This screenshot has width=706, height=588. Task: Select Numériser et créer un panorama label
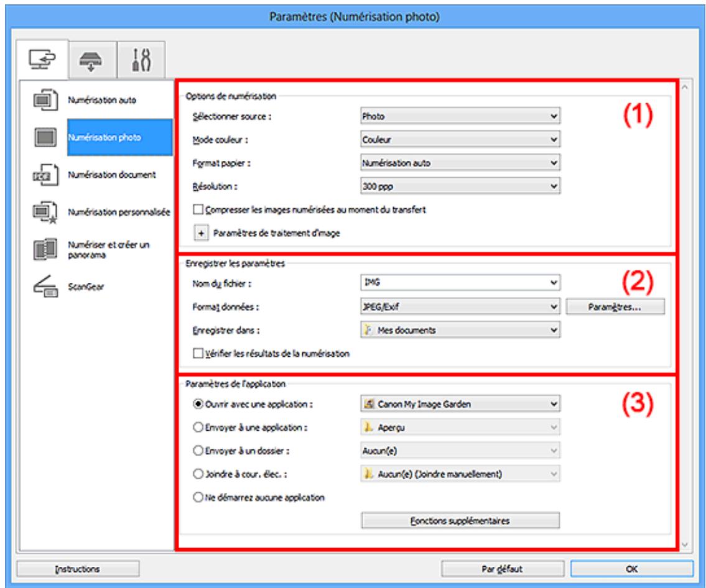pyautogui.click(x=108, y=250)
